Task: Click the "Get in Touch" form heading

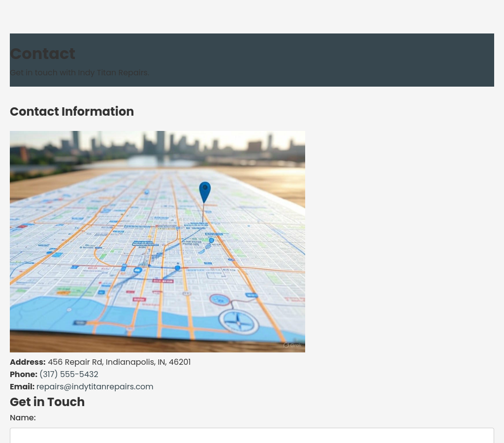Action: [47, 402]
